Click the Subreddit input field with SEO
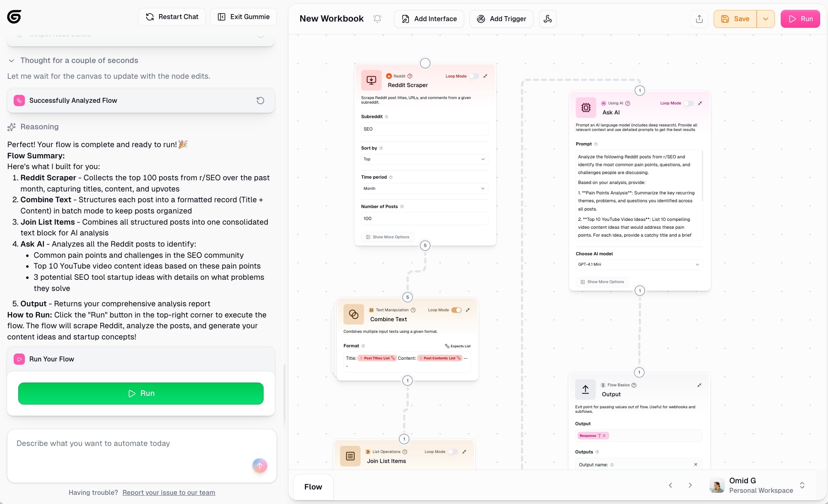This screenshot has width=828, height=504. (424, 129)
